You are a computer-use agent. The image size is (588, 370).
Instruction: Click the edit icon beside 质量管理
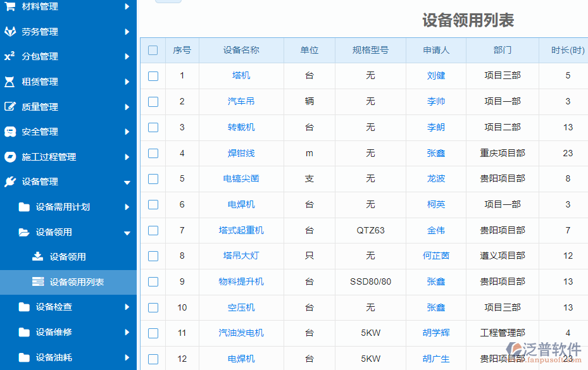[x=9, y=107]
